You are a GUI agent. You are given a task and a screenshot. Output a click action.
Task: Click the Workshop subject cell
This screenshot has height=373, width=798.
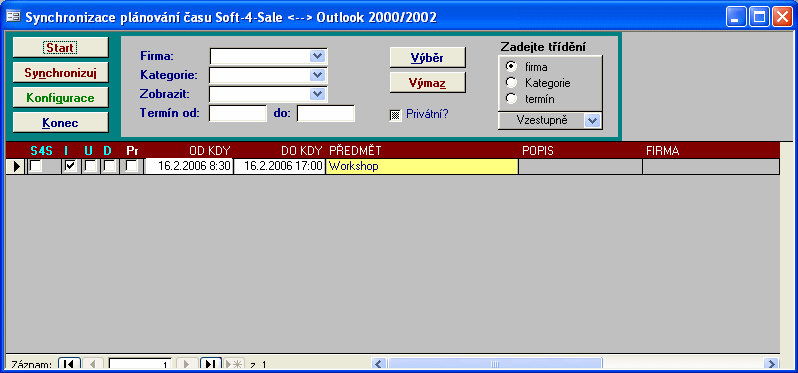(422, 166)
